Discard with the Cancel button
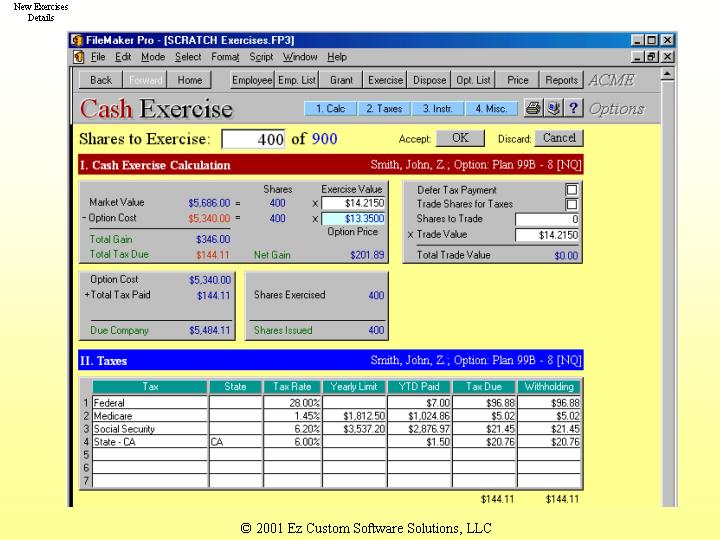The image size is (720, 540). 559,138
